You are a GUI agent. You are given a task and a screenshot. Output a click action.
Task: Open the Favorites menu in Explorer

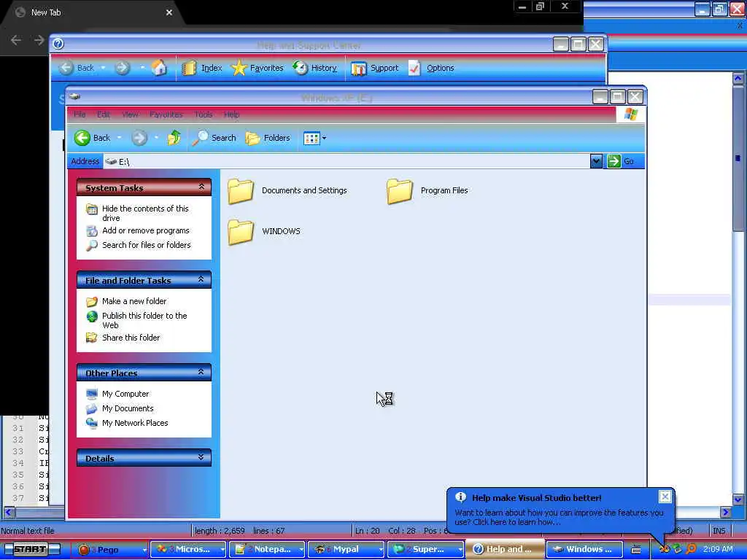coord(166,114)
